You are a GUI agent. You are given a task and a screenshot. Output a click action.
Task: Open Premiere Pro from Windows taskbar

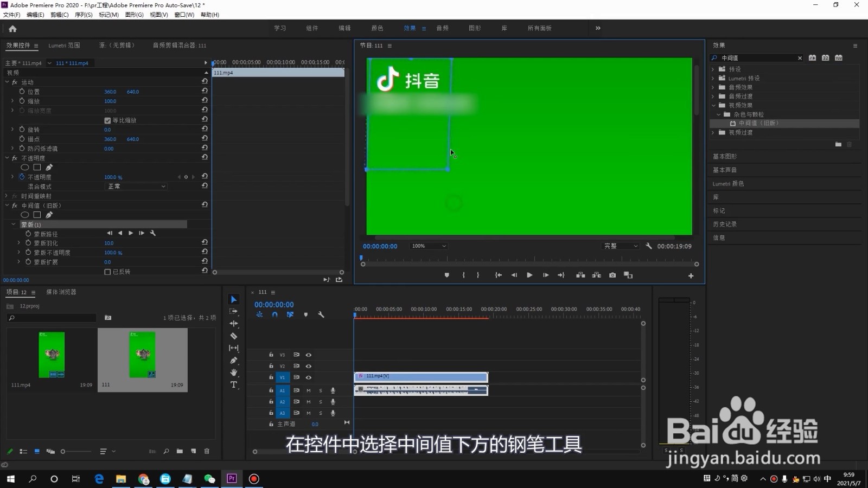tap(232, 478)
